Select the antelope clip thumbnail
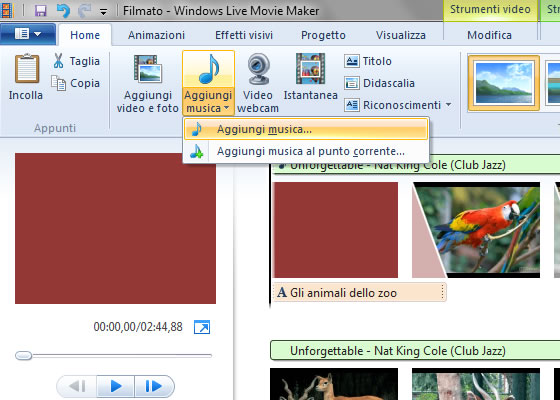Screen dimensions: 560x400 tap(334, 384)
